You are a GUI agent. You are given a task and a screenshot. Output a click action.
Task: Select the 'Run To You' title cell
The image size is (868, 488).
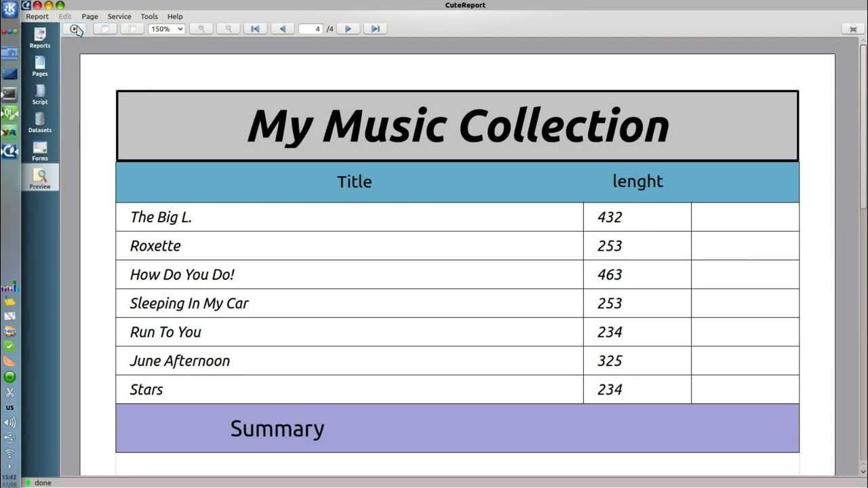tap(349, 332)
